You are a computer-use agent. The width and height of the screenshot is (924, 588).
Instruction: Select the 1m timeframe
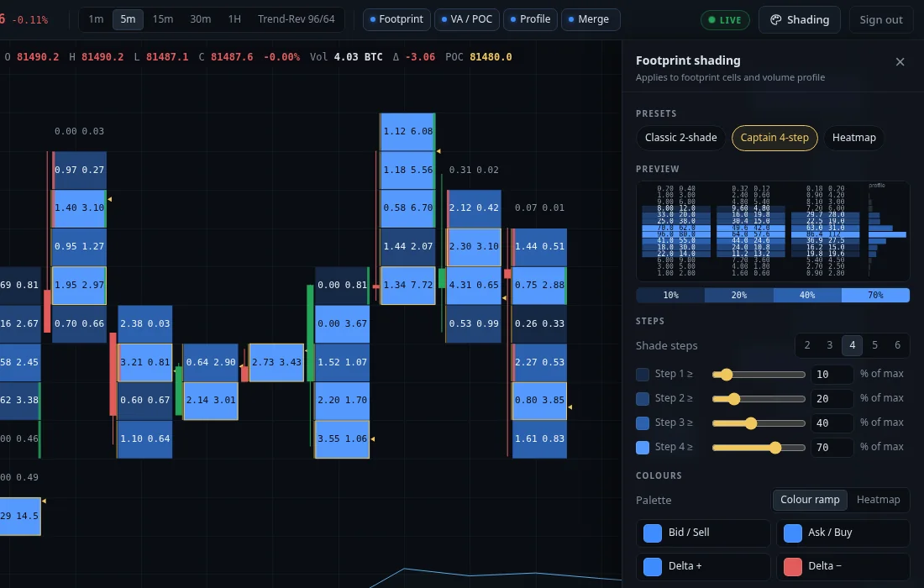tap(96, 18)
